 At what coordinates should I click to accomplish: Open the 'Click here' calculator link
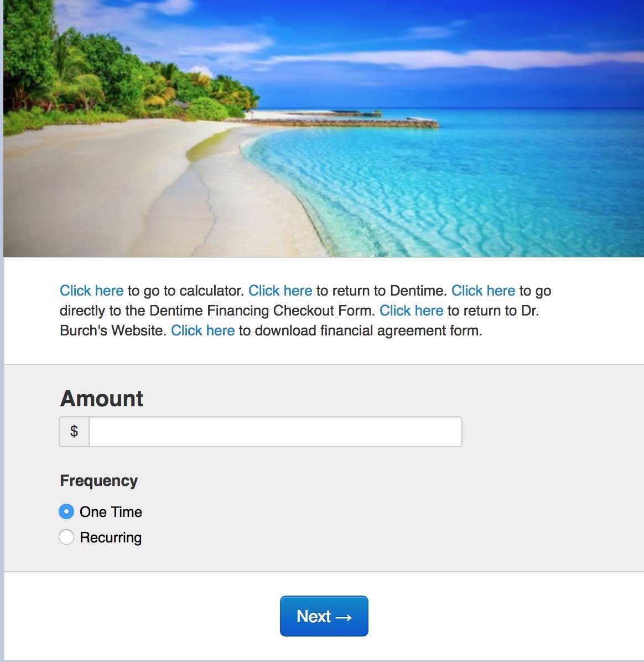92,291
